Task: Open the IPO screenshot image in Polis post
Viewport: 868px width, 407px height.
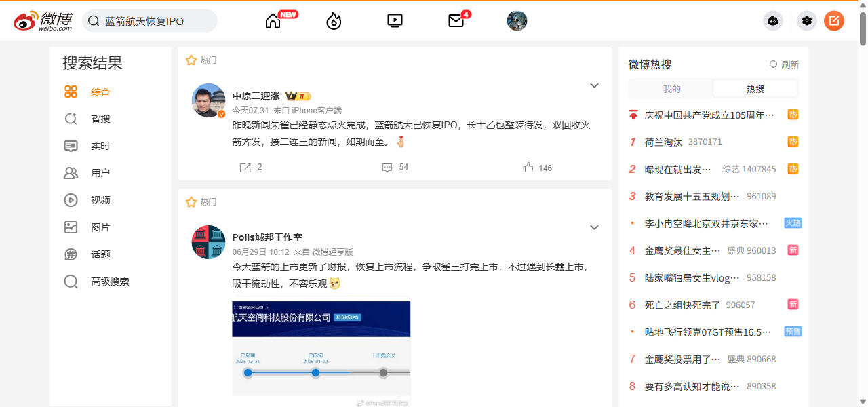Action: pos(321,353)
